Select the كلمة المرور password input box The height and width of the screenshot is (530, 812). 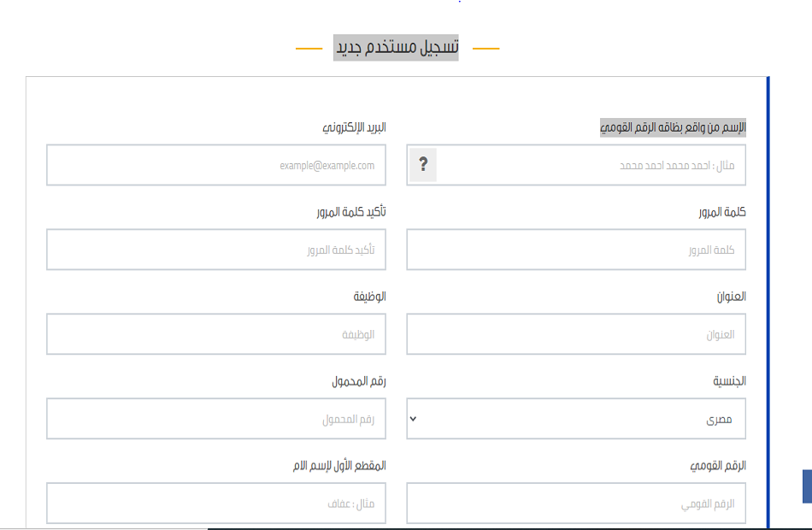[576, 250]
